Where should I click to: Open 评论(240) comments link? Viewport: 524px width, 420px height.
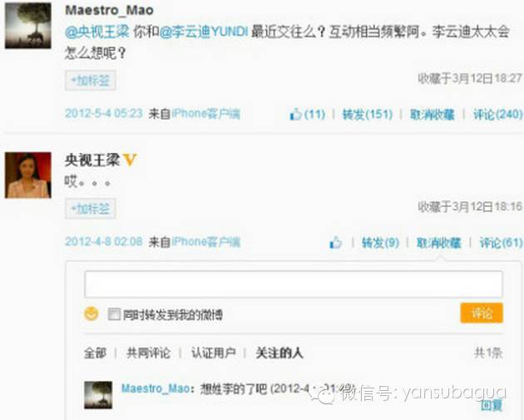click(x=498, y=114)
